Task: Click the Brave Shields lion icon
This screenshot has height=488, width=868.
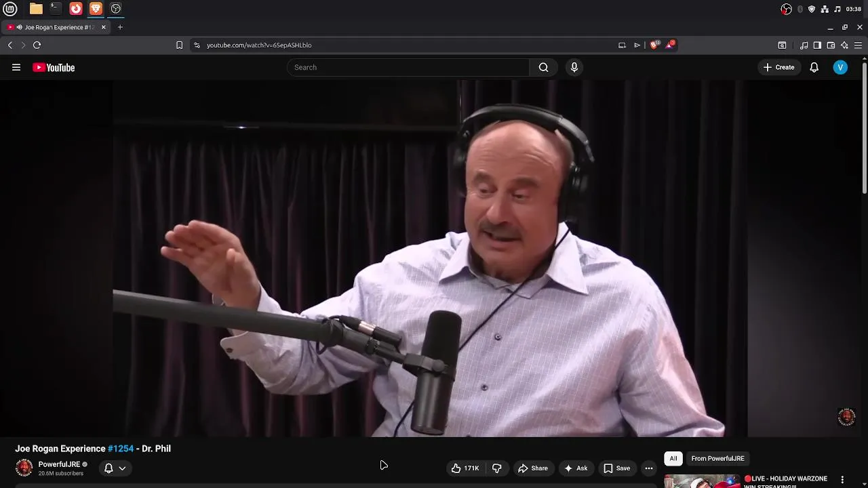Action: click(654, 45)
